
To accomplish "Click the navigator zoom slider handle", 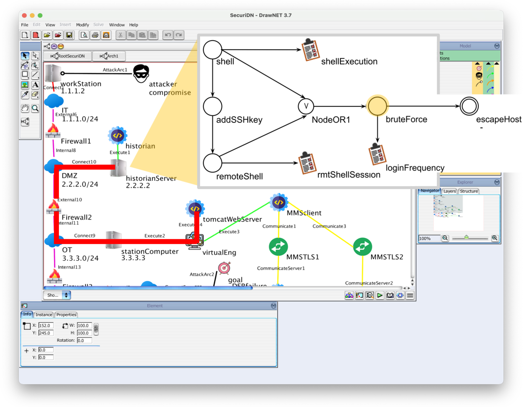I will 466,237.
